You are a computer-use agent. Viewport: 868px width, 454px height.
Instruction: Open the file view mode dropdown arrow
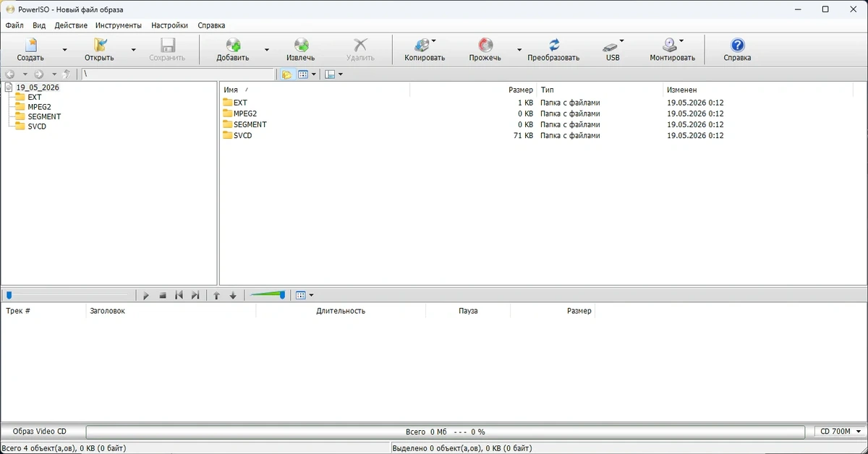point(314,74)
